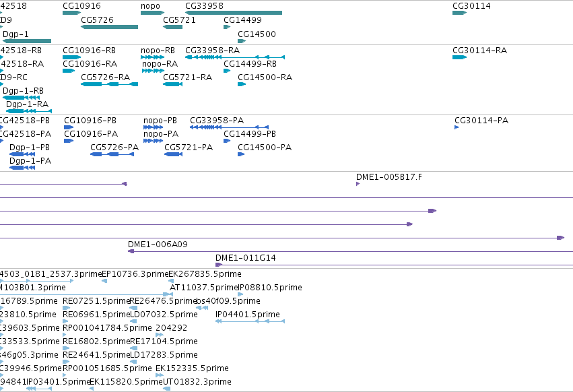Click EST RE17104.5prime

point(133,348)
